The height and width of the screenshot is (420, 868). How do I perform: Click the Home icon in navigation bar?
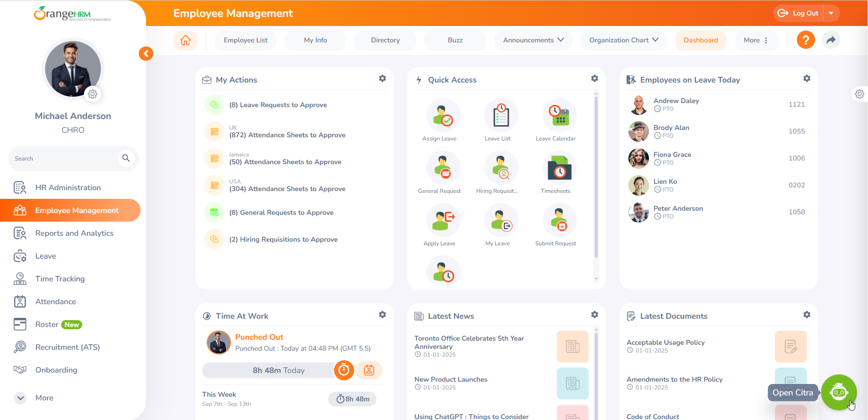(185, 40)
